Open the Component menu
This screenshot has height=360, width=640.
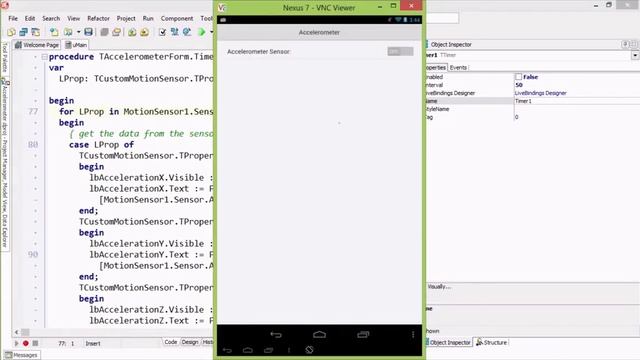point(177,18)
